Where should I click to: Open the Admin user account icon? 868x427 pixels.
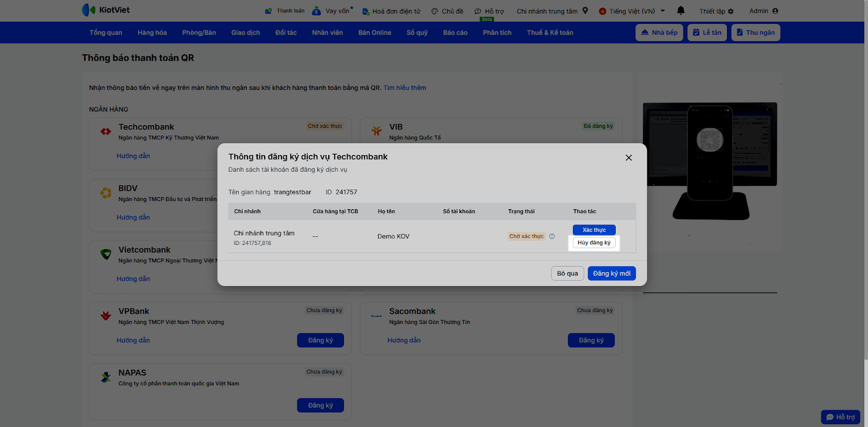coord(775,11)
